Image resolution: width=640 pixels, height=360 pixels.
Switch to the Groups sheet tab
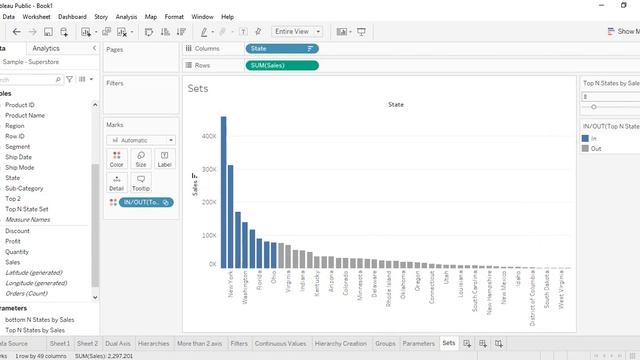coord(385,344)
